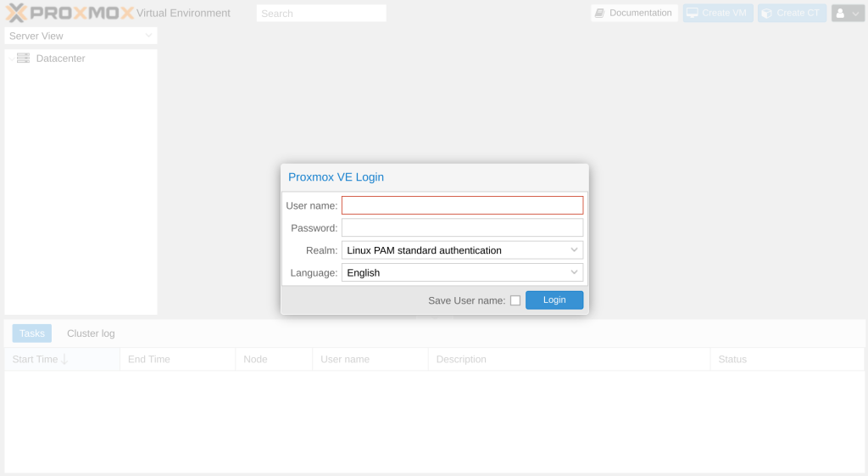Click the Start Time sort arrow
This screenshot has height=476, width=868.
64,360
